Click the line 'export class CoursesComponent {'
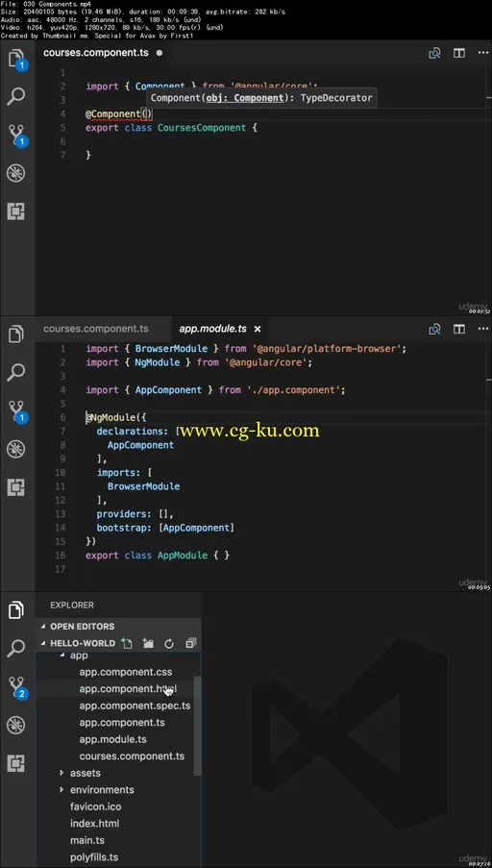492x868 pixels. point(172,128)
